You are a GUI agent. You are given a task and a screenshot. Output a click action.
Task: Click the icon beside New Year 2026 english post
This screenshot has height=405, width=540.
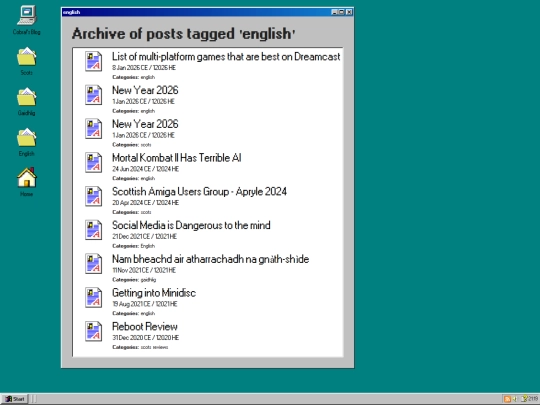coord(94,95)
